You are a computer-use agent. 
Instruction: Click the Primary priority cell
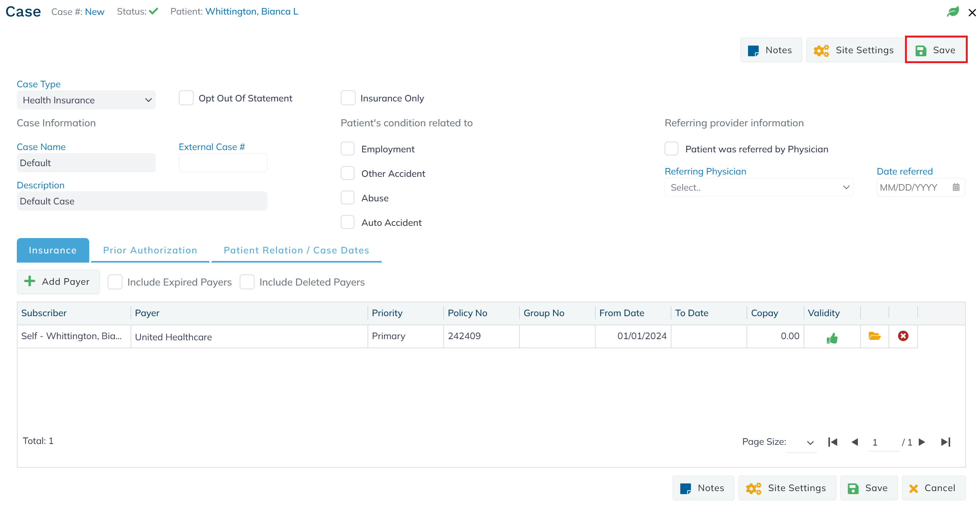(x=405, y=336)
